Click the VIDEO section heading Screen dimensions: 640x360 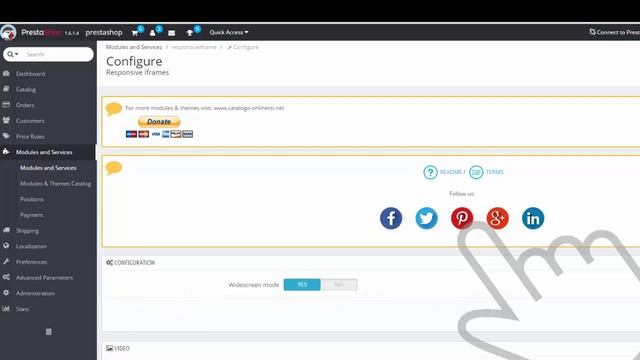[x=118, y=348]
